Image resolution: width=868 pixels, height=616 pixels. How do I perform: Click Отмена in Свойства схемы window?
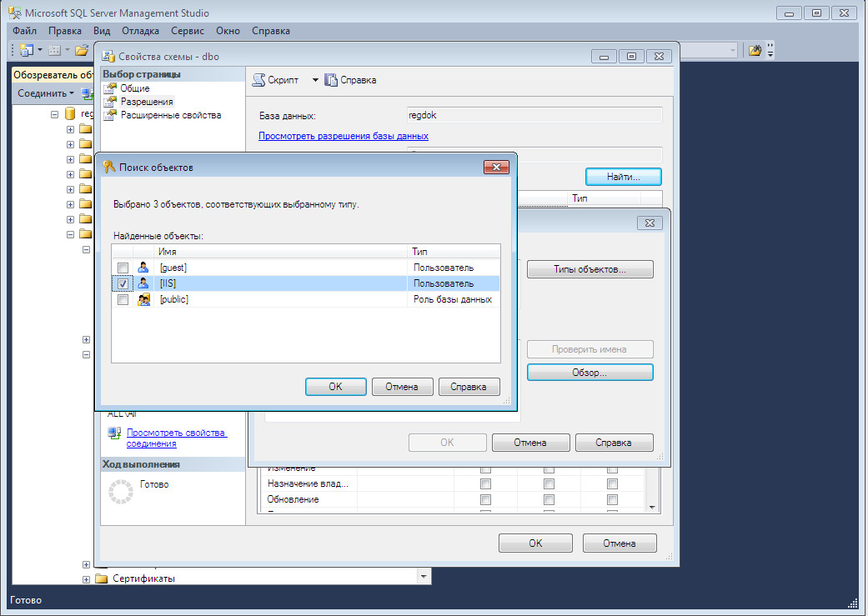coord(620,543)
